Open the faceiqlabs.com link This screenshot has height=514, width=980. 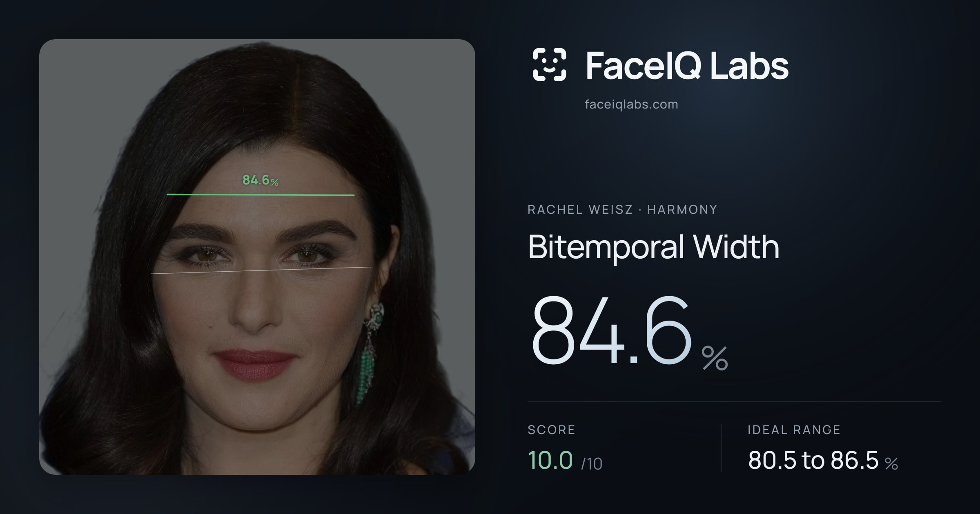(x=631, y=104)
